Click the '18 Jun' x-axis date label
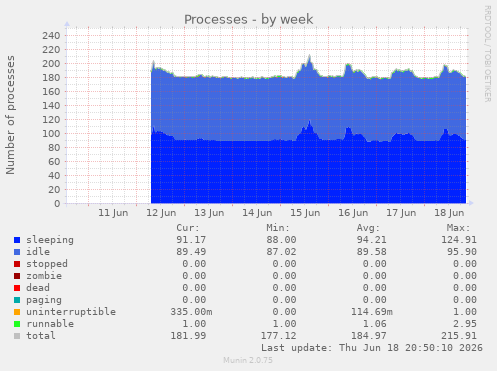Screen dimensions: 497x371 [x=449, y=213]
